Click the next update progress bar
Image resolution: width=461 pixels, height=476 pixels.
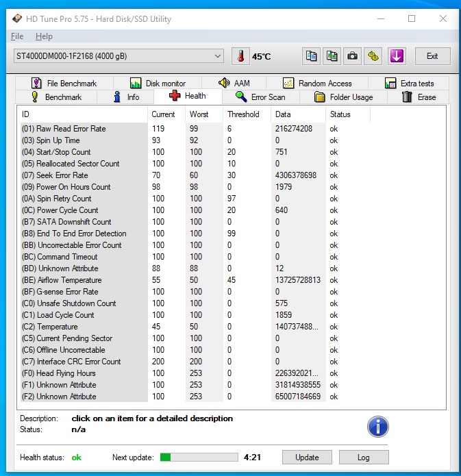click(199, 458)
